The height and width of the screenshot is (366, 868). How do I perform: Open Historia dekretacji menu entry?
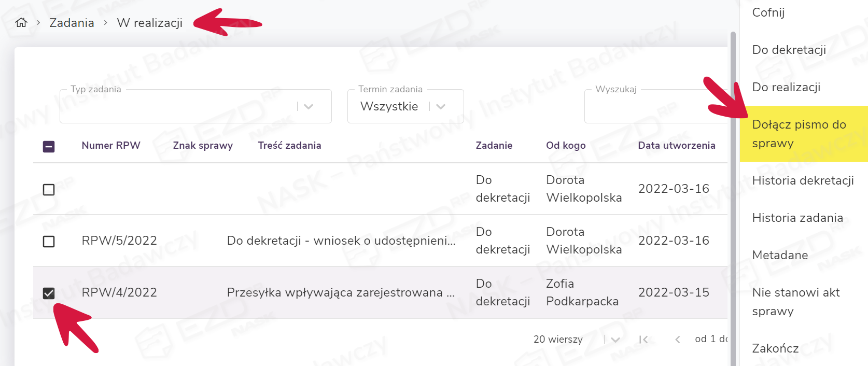[803, 180]
